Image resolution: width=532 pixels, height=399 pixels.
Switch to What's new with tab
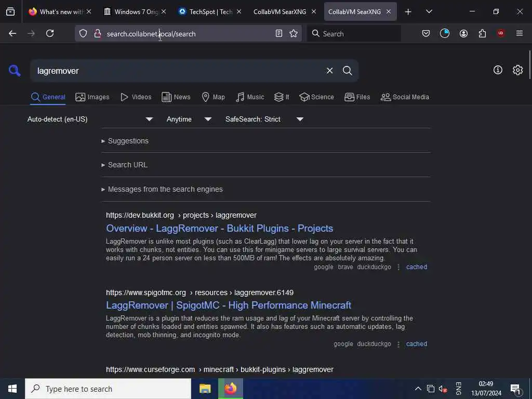pos(59,12)
